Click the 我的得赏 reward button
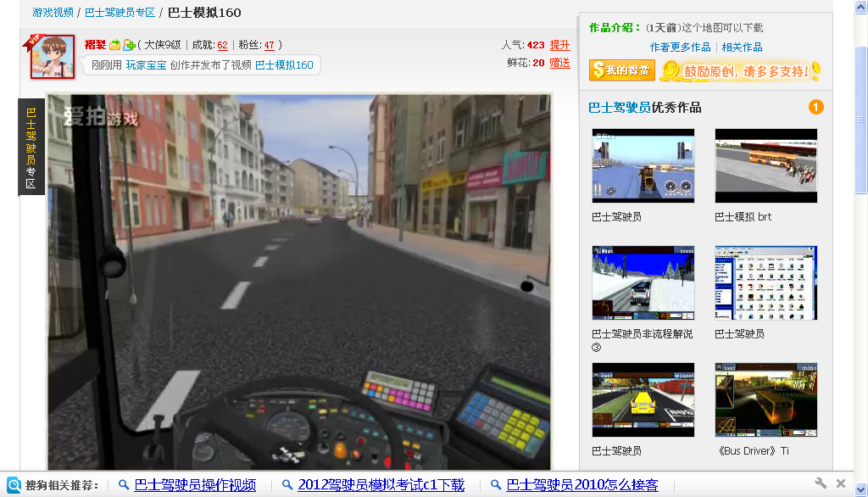Screen dimensions: 868x497 [x=621, y=70]
